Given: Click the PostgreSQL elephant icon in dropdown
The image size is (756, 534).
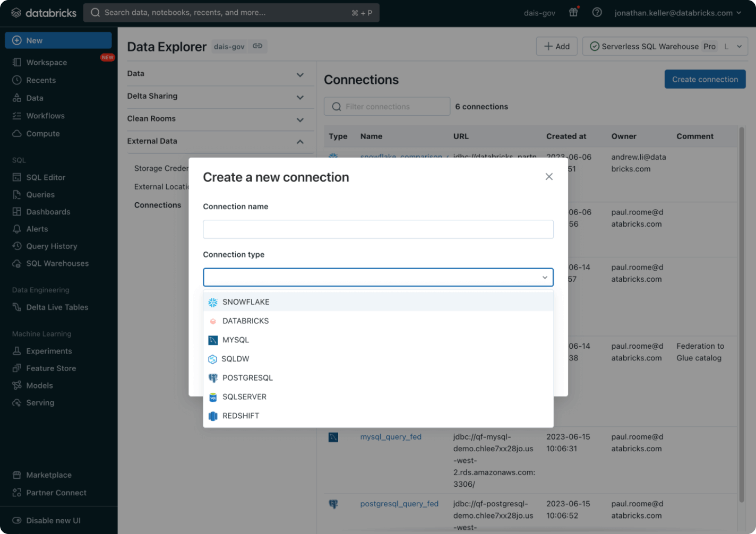Looking at the screenshot, I should (x=213, y=378).
